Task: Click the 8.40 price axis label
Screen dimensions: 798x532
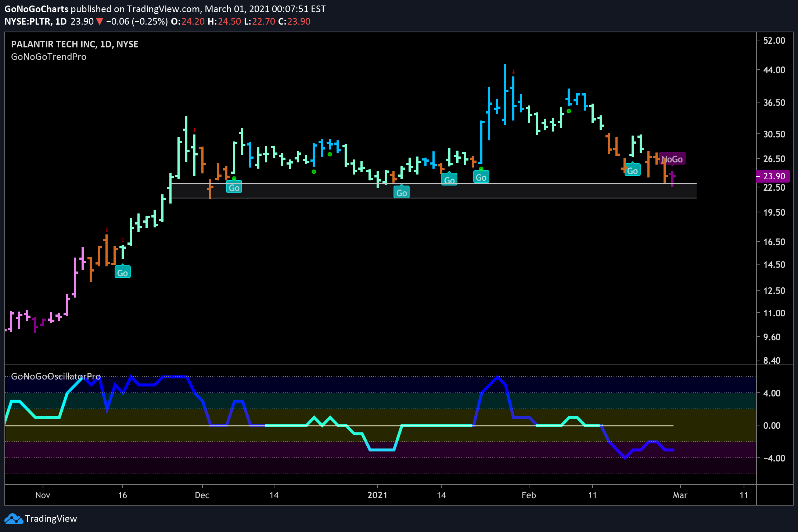Action: pos(772,360)
